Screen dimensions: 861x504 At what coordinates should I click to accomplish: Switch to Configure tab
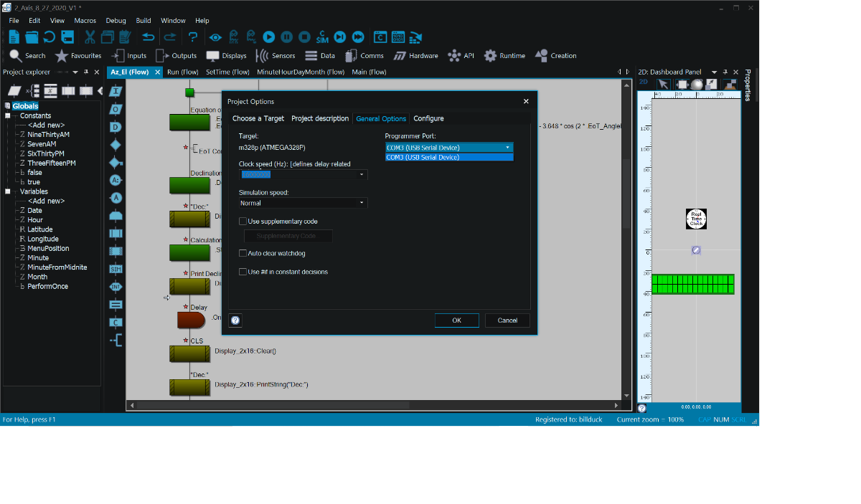coord(428,118)
